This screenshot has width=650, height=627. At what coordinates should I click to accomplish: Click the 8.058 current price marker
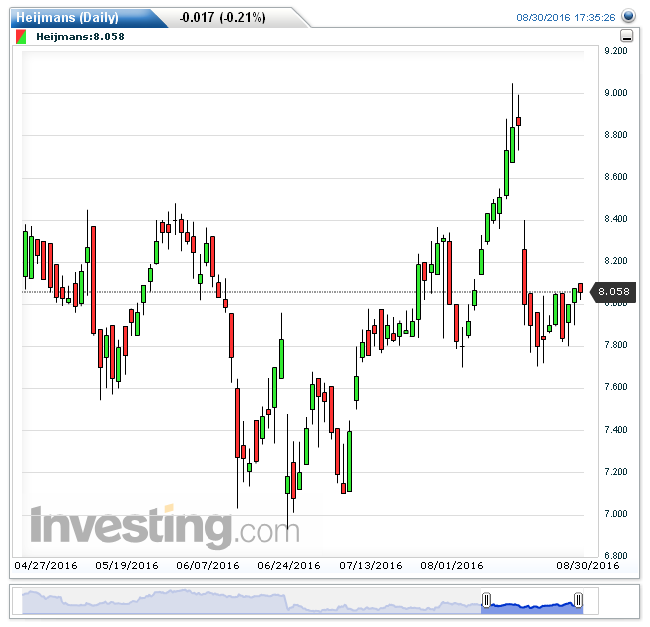(x=613, y=292)
